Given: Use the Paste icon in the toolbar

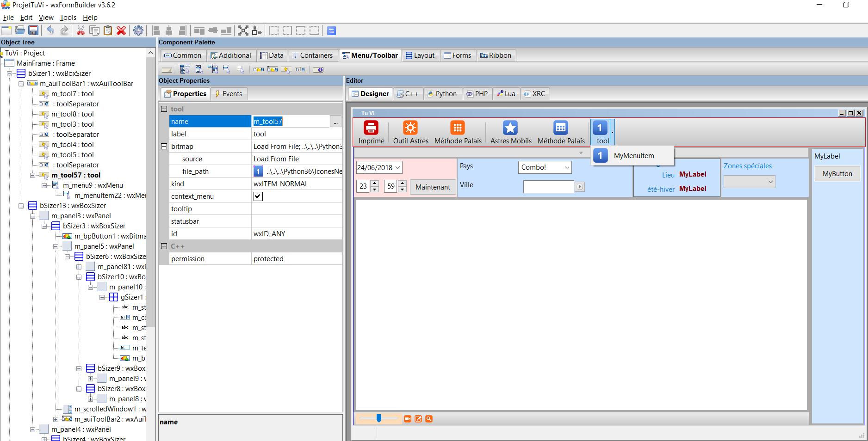Looking at the screenshot, I should pyautogui.click(x=108, y=31).
